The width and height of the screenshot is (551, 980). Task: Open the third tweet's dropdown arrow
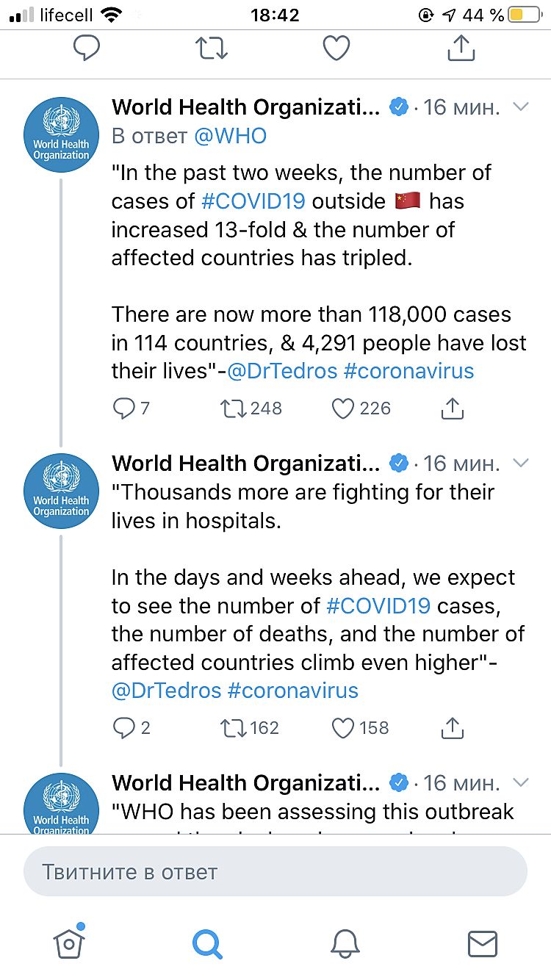[521, 782]
